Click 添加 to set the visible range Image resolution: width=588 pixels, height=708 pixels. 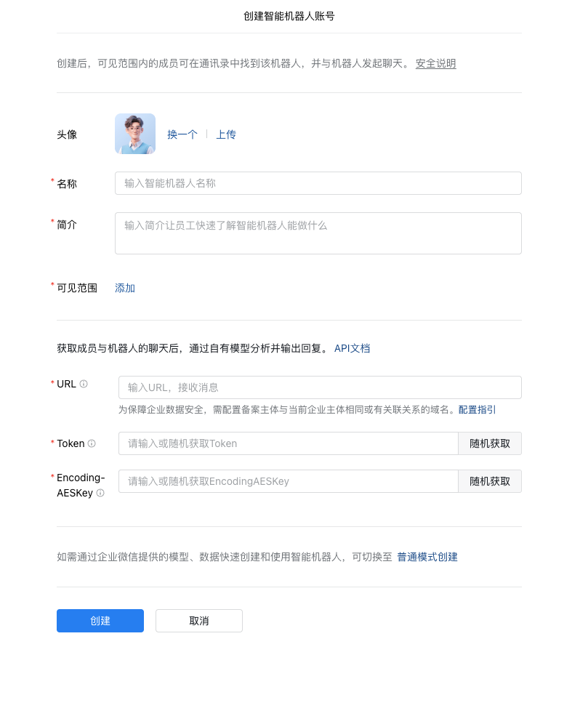click(124, 288)
